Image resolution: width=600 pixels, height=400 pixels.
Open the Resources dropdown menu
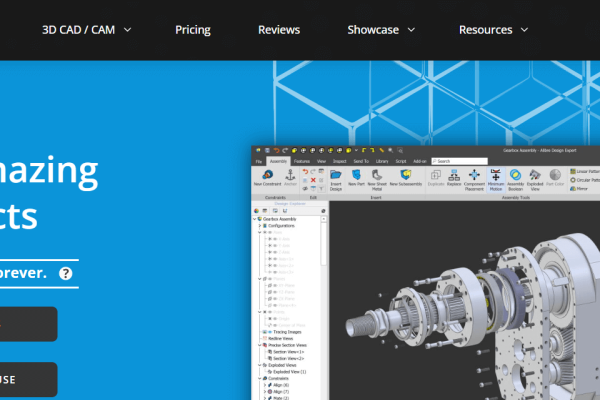pos(493,30)
